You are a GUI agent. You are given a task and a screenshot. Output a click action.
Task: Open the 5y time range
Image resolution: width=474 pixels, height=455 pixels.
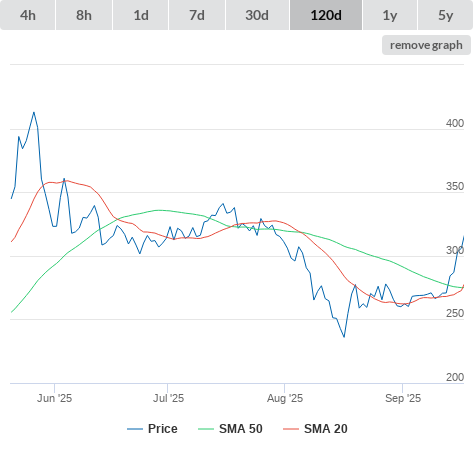pyautogui.click(x=445, y=15)
